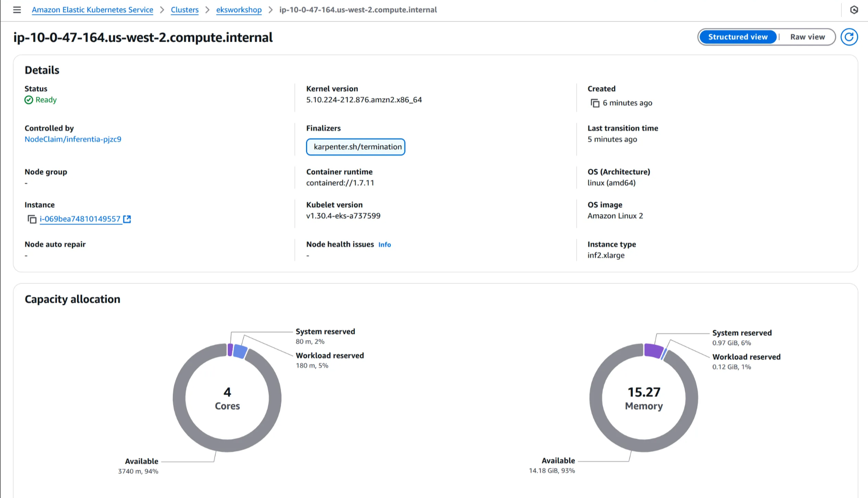Select the gray Available ring of the Cores chart
The image size is (868, 498).
point(227,446)
